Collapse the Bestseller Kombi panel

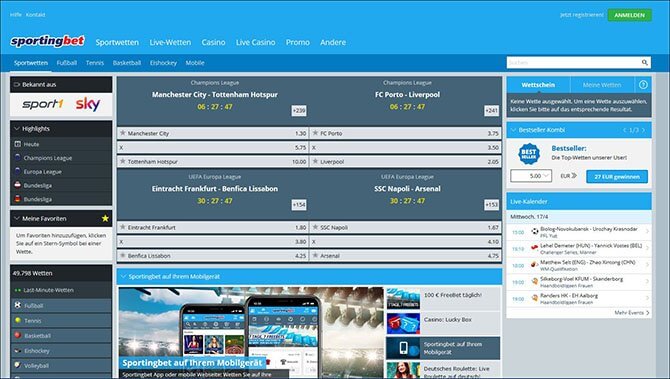click(x=513, y=130)
